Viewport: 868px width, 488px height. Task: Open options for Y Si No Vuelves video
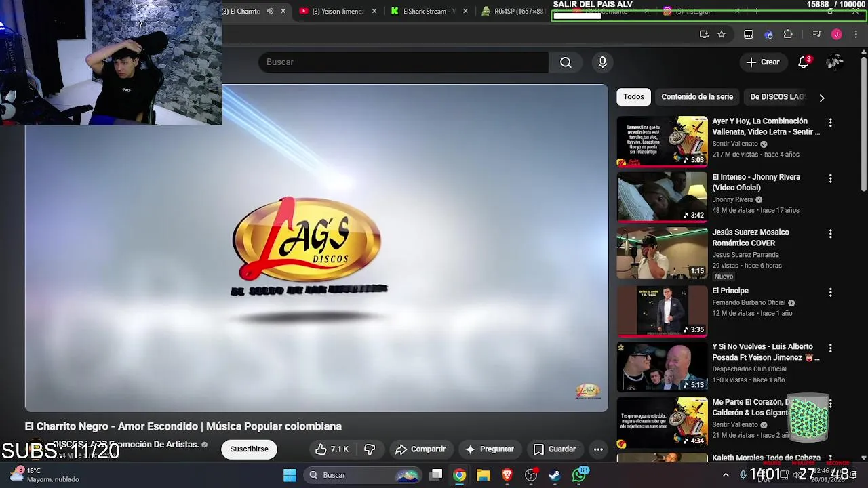(830, 348)
